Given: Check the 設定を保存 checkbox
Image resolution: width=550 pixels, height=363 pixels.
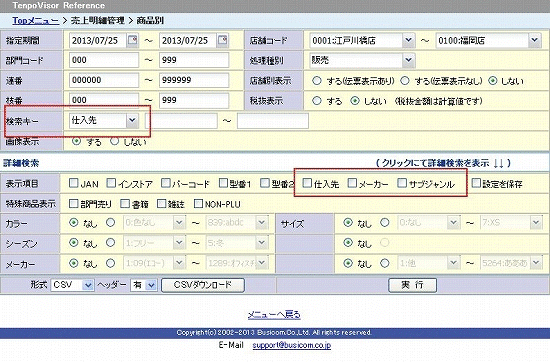Looking at the screenshot, I should (x=476, y=183).
